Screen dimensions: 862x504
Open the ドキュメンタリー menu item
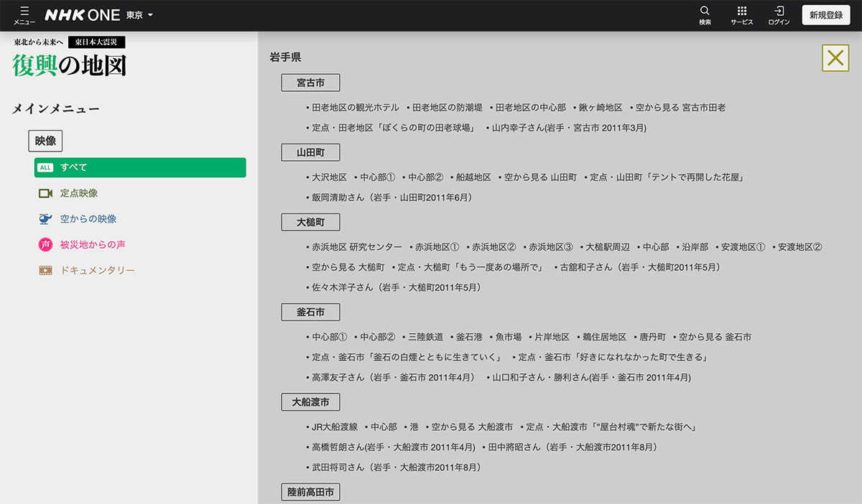98,271
